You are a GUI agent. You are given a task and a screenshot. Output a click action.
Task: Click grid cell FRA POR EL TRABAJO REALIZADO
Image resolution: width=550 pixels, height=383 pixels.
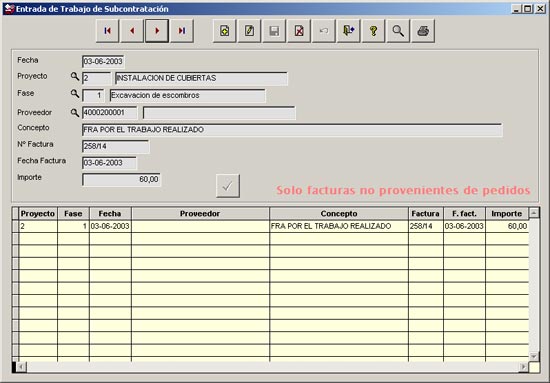coord(339,226)
